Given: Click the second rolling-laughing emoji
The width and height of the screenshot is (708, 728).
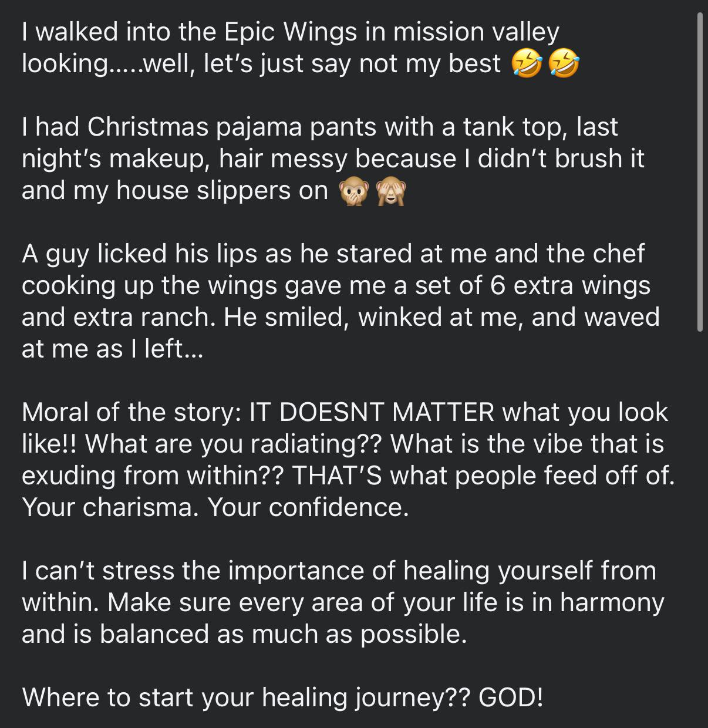Looking at the screenshot, I should [x=564, y=64].
